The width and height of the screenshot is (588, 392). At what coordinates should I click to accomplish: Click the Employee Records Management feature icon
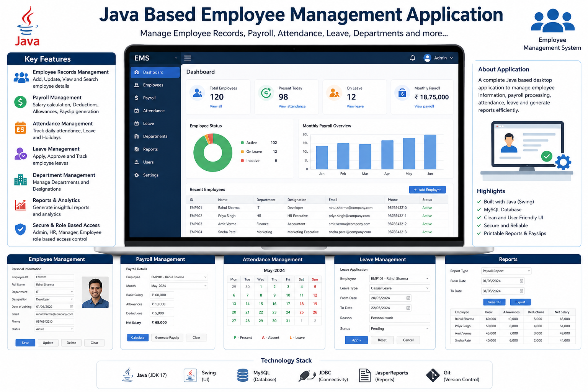[21, 77]
